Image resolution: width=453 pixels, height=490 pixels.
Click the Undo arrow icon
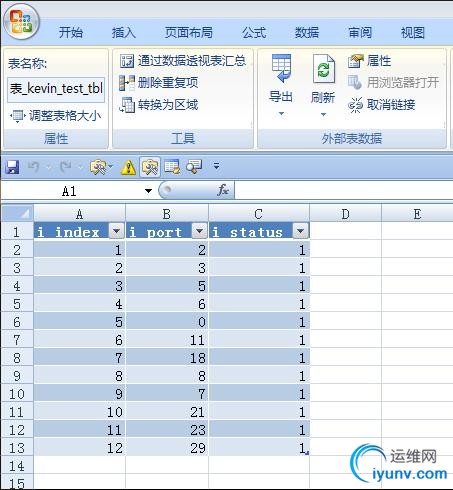(x=34, y=167)
